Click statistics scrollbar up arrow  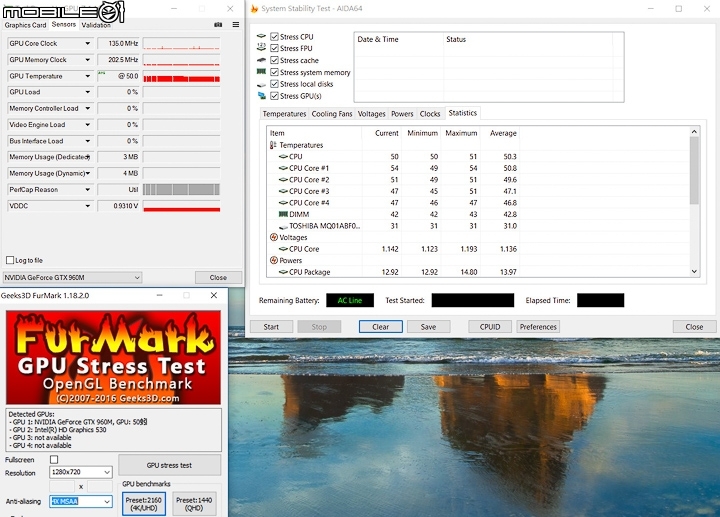click(x=694, y=132)
